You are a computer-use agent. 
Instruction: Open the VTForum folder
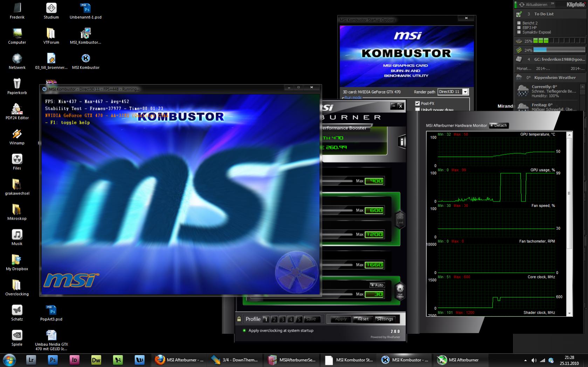51,36
